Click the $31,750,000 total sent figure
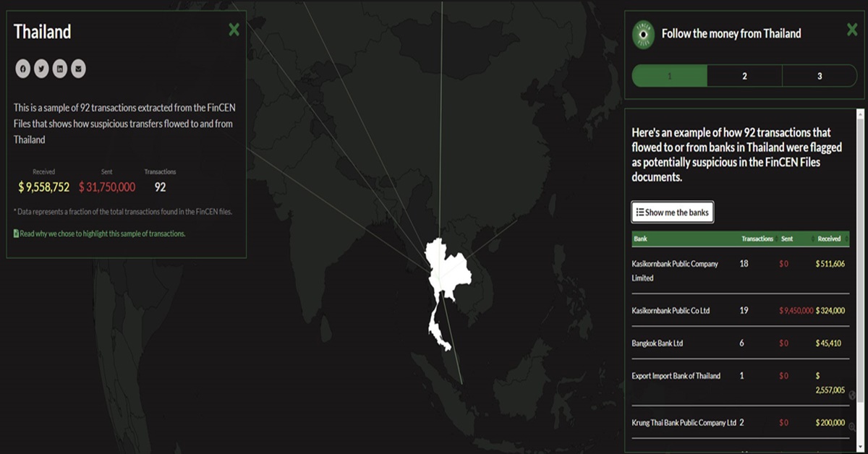868x454 pixels. click(x=107, y=187)
